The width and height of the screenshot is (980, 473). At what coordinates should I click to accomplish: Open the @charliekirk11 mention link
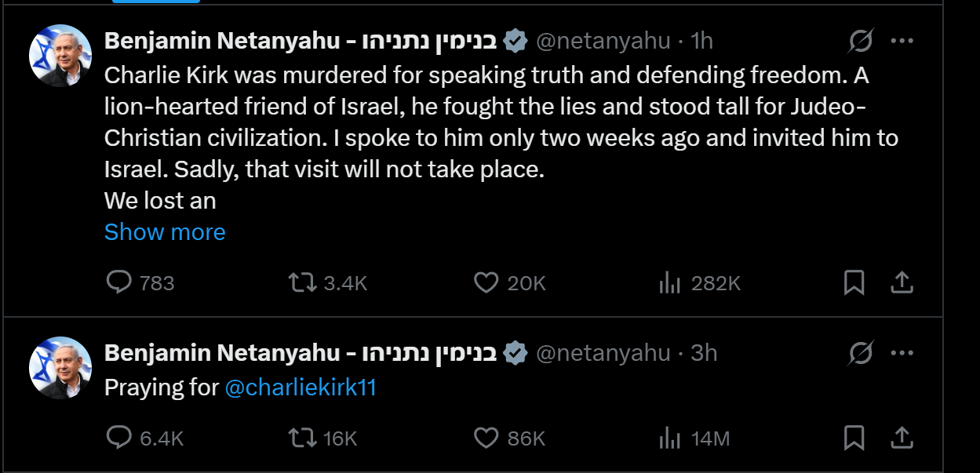pyautogui.click(x=301, y=387)
